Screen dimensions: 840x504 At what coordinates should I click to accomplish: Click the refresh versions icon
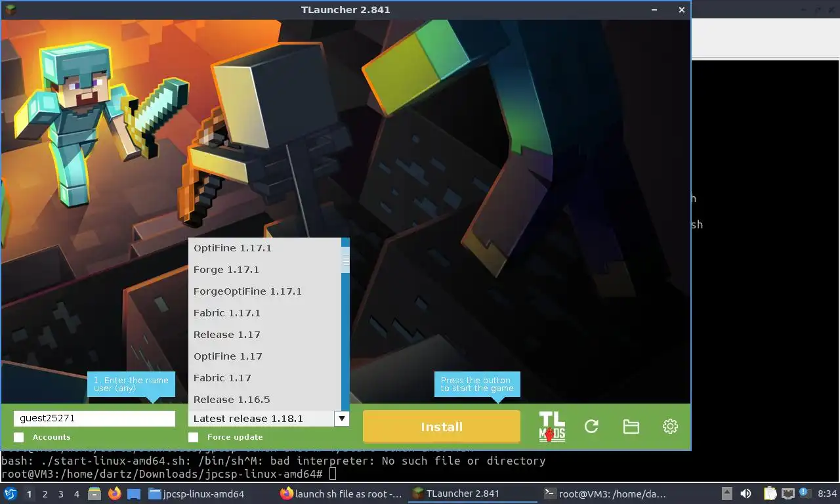591,427
